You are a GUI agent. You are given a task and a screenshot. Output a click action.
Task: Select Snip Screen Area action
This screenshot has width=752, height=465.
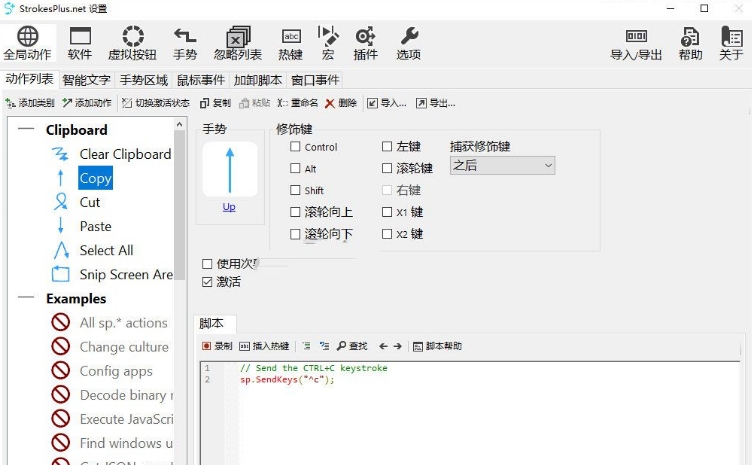tap(126, 274)
